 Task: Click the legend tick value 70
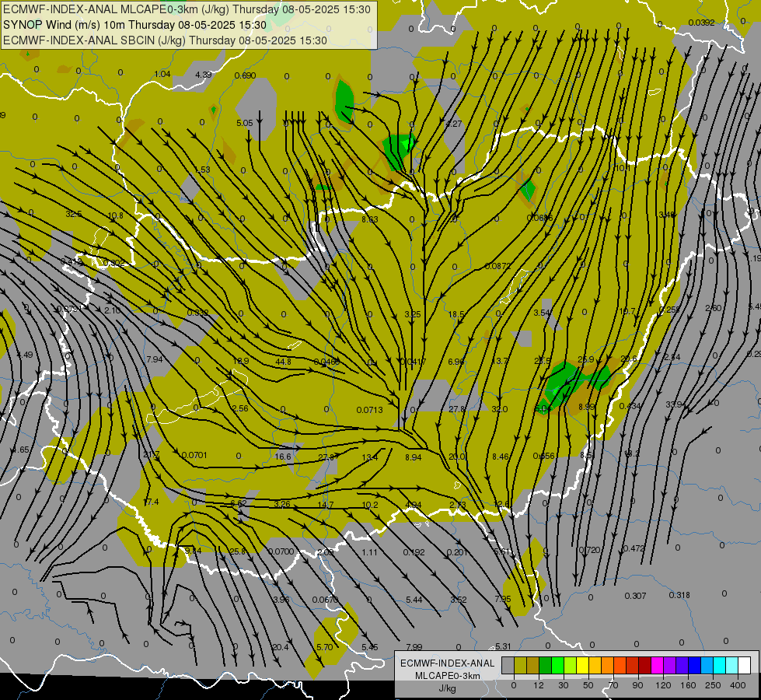click(x=613, y=685)
